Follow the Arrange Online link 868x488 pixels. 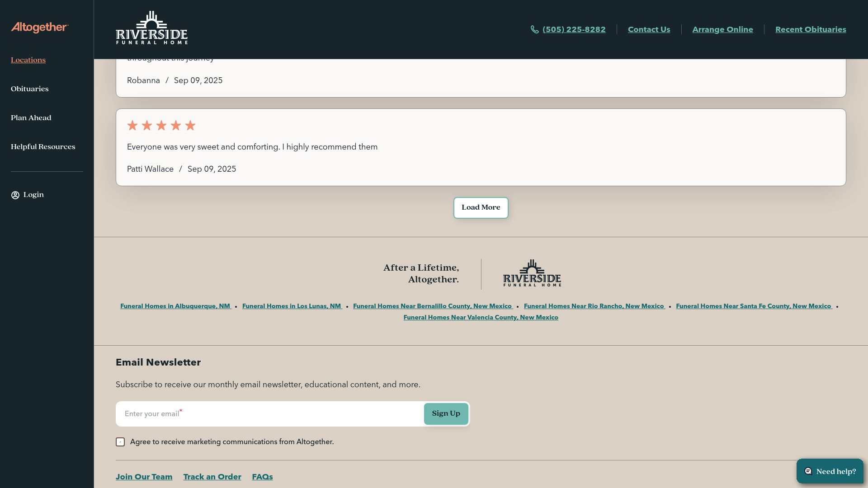point(722,29)
